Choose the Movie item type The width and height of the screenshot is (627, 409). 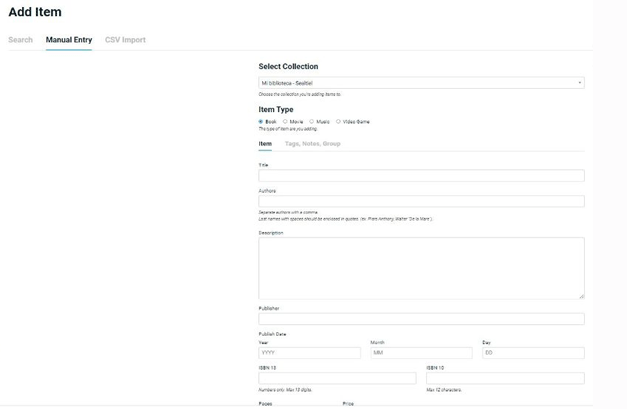pos(286,121)
